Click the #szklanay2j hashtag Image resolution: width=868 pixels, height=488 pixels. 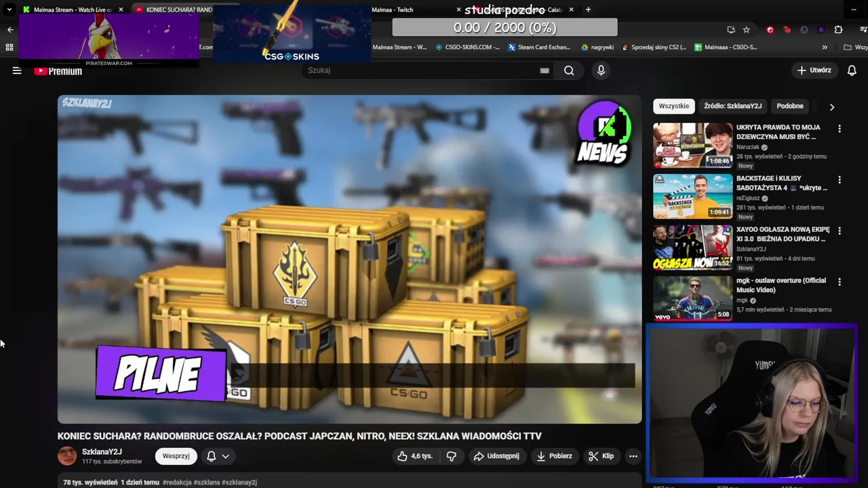(239, 483)
